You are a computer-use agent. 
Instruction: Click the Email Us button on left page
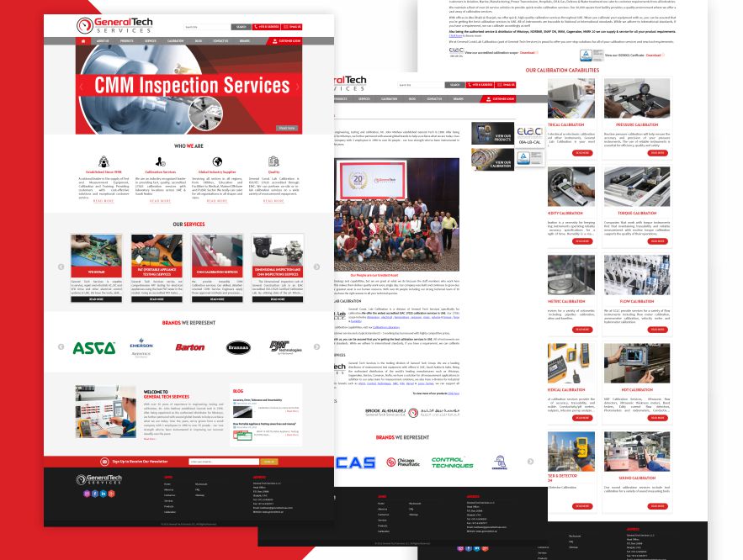click(292, 27)
